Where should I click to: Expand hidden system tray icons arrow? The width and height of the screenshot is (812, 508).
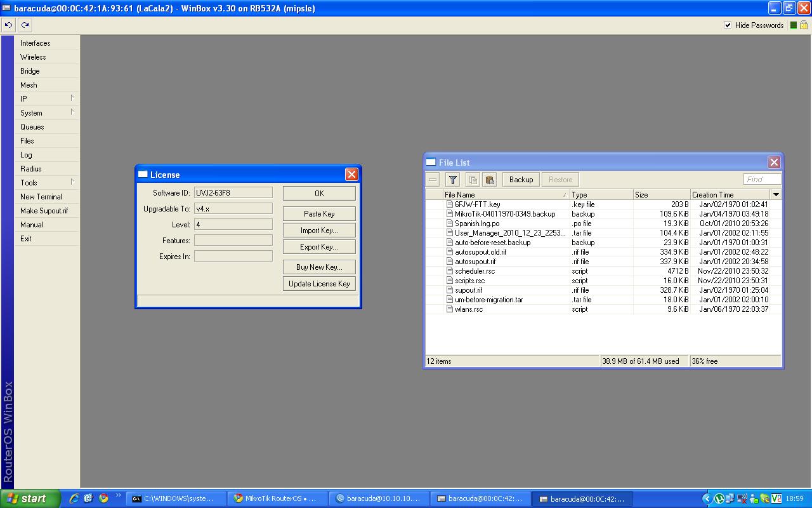point(707,499)
